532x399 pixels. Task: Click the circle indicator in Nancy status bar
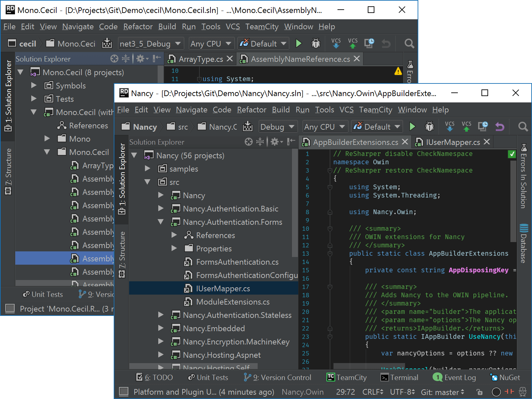(496, 392)
